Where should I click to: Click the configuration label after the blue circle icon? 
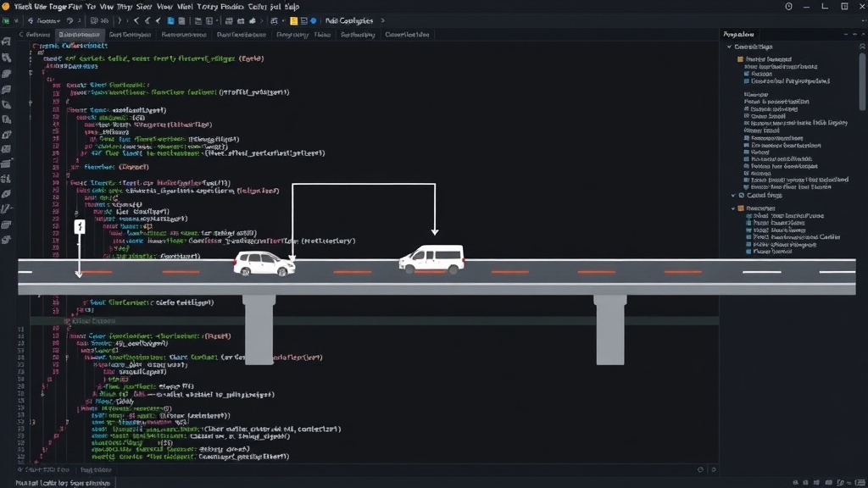tap(349, 21)
